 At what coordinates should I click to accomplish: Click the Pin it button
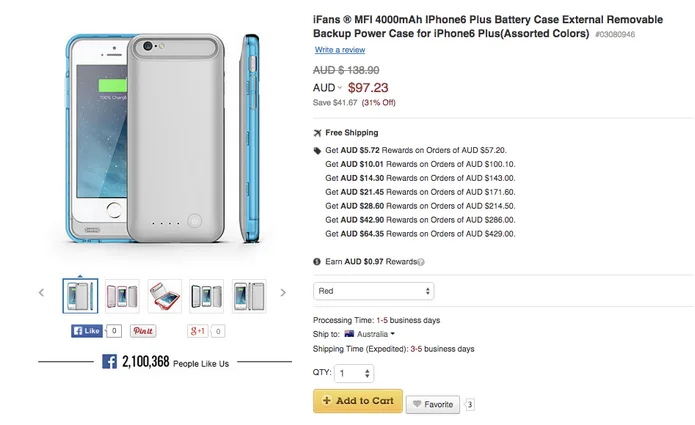click(x=143, y=330)
